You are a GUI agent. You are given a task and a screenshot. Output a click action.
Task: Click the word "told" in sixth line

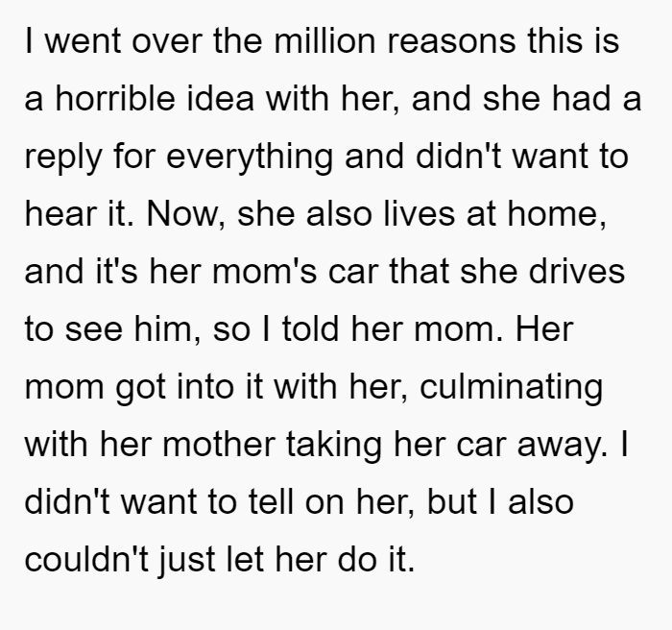[310, 329]
